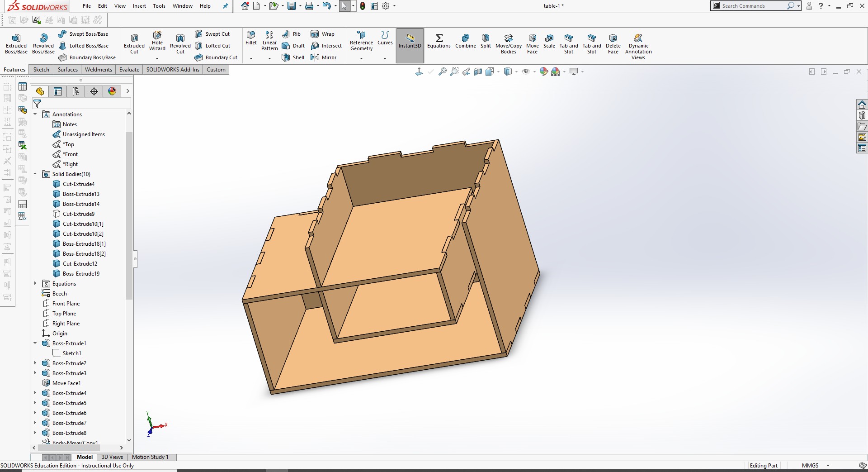Select the Delete Face tool

tap(613, 43)
